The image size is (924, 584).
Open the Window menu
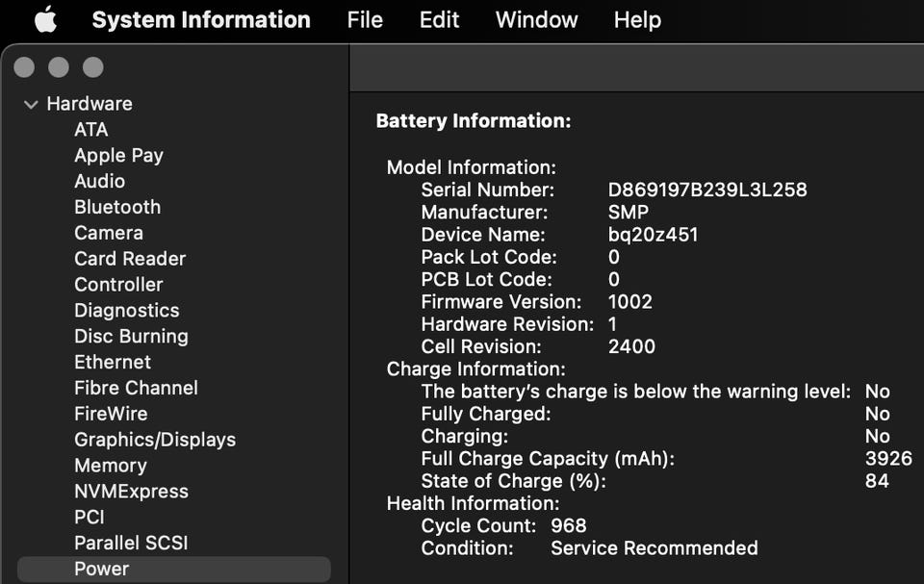(536, 20)
